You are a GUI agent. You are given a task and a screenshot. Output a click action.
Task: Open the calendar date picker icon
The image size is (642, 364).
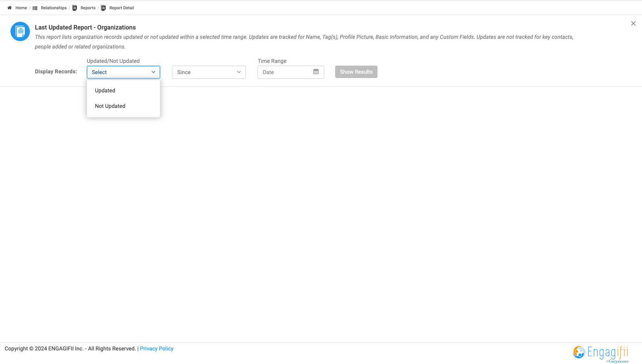coord(316,72)
